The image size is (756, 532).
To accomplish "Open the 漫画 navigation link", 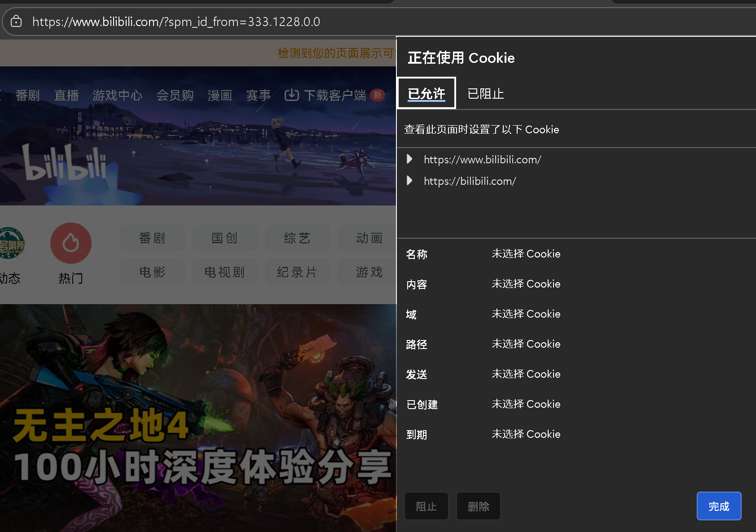I will click(x=220, y=95).
